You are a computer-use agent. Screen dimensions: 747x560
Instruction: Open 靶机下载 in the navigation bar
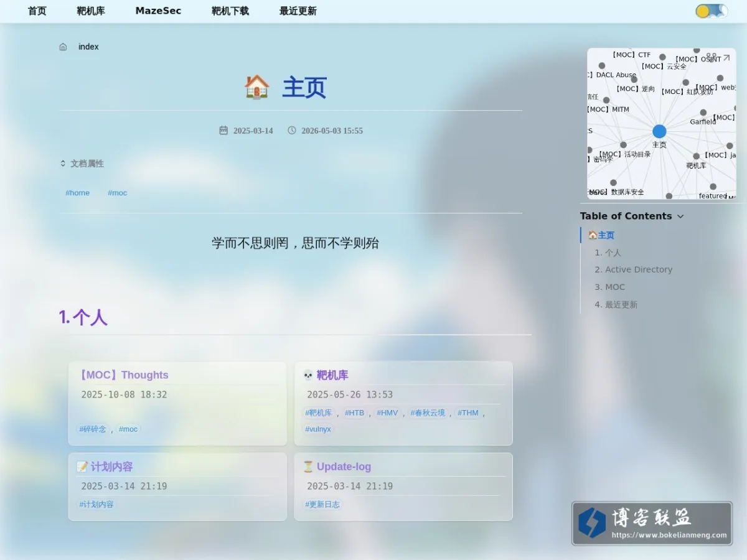tap(230, 11)
